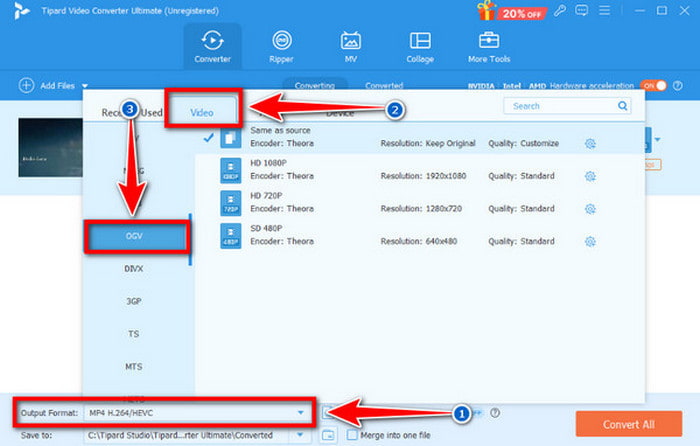Click the Add Files plus icon

click(26, 85)
